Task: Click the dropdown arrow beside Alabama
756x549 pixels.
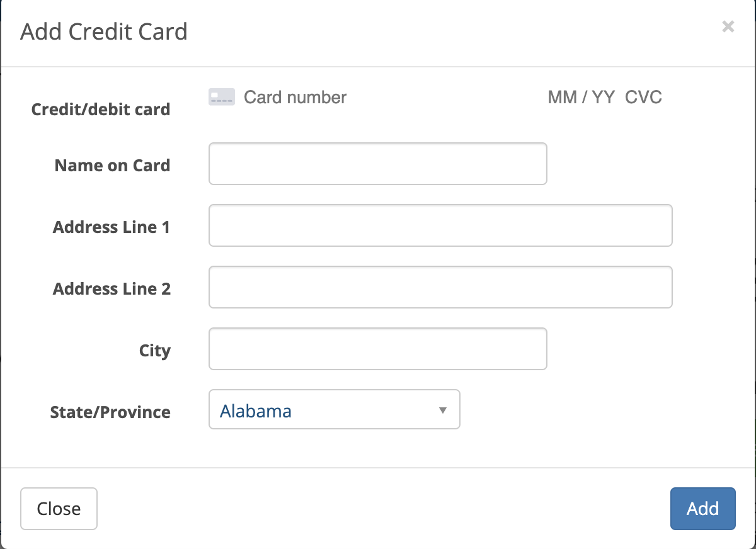Action: click(442, 410)
